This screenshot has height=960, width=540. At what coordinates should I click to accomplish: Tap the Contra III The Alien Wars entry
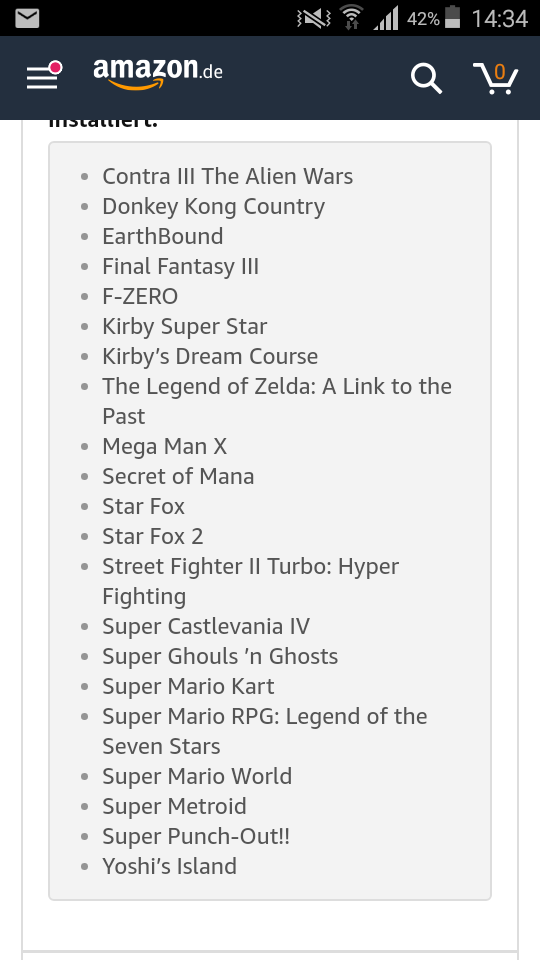tap(228, 176)
